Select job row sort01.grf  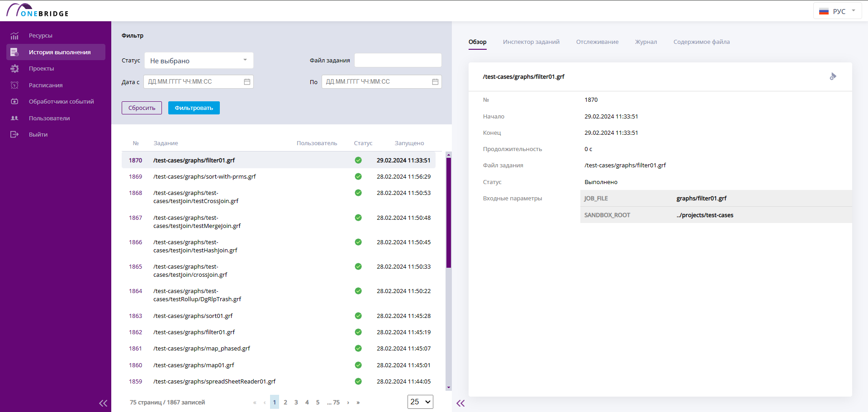pos(279,316)
